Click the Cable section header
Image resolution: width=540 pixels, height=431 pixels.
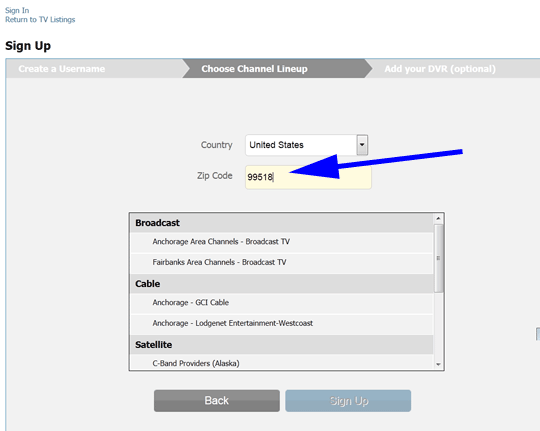(281, 284)
